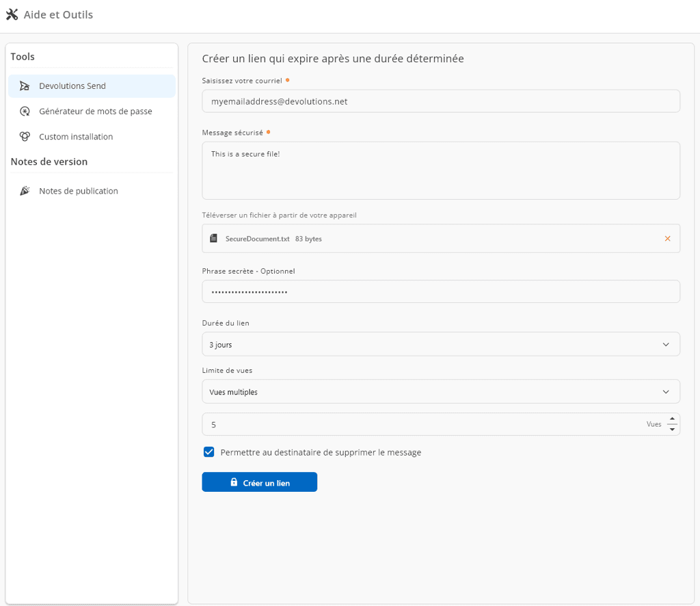Screen dimensions: 700x606
Task: Select the Devolutions Send paper plane icon
Action: (x=25, y=85)
